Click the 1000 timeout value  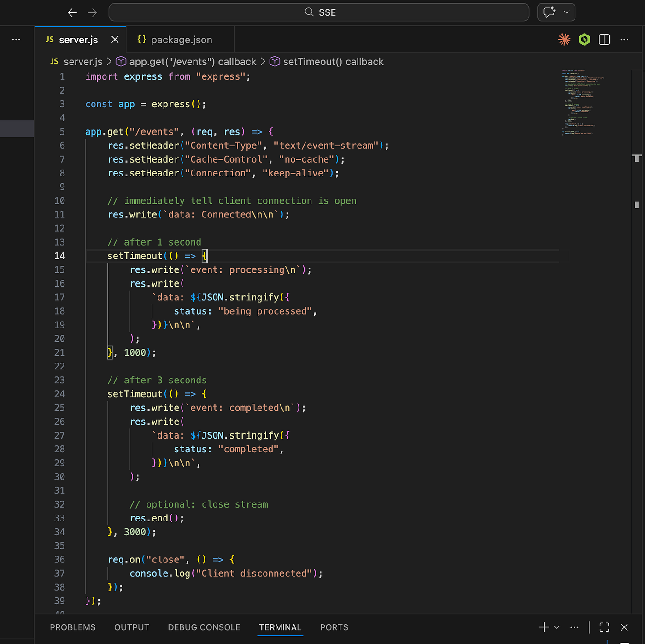pyautogui.click(x=135, y=353)
